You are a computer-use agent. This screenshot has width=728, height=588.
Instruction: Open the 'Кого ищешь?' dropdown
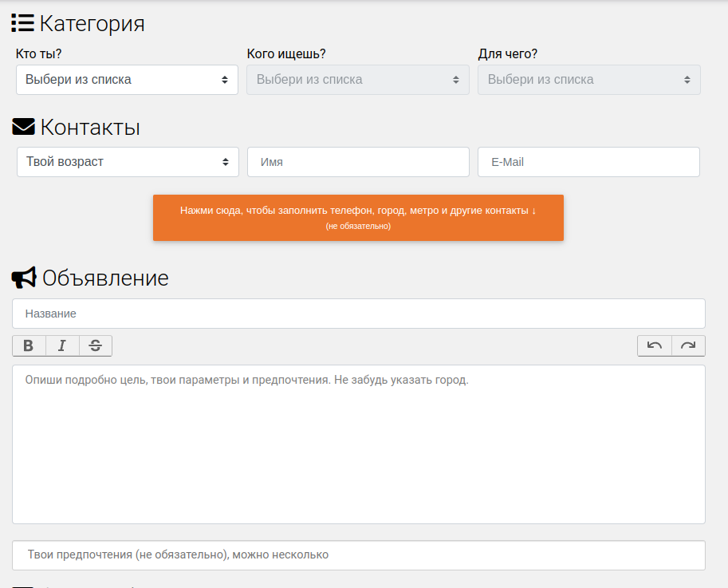[358, 80]
